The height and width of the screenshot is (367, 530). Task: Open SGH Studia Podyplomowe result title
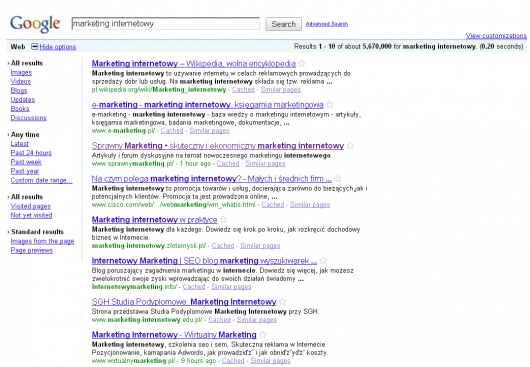pos(184,302)
